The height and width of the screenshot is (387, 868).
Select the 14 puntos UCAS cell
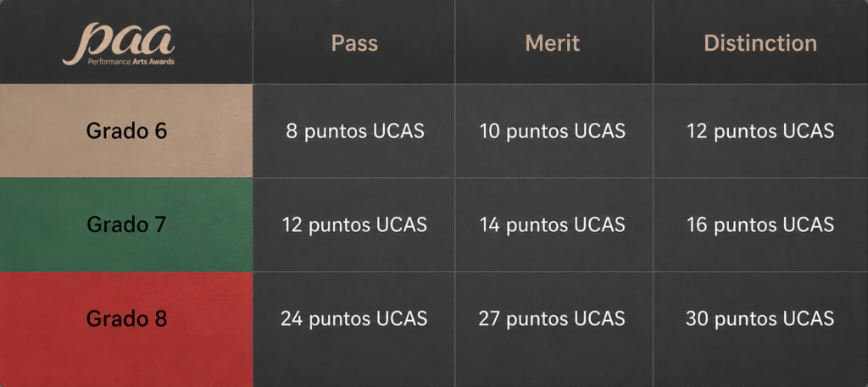point(554,224)
